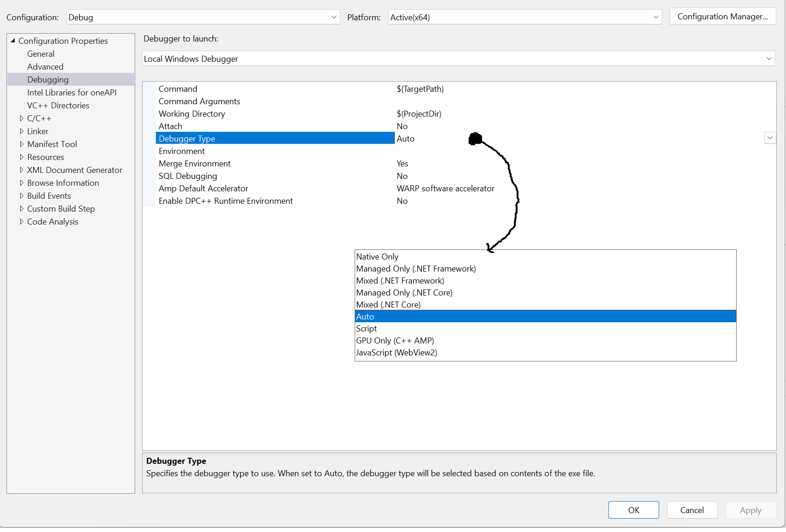Open the Platform dropdown
Screen dimensions: 786x532
point(655,17)
